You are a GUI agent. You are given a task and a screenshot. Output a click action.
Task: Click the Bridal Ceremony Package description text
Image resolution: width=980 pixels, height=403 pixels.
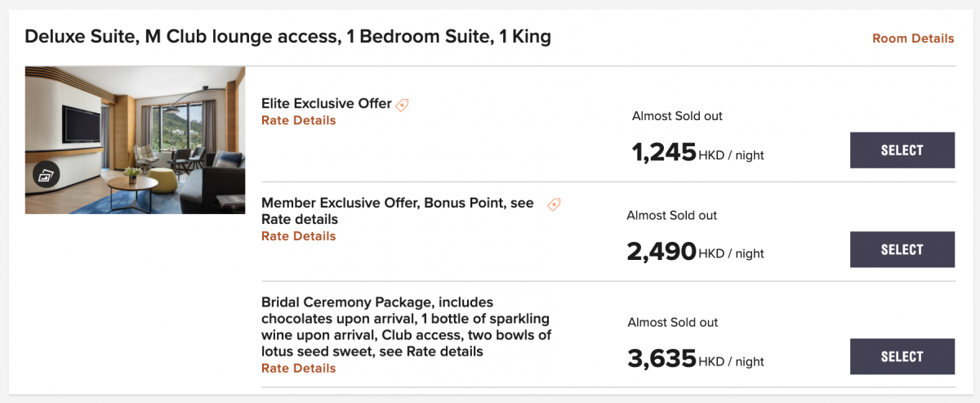pos(407,327)
